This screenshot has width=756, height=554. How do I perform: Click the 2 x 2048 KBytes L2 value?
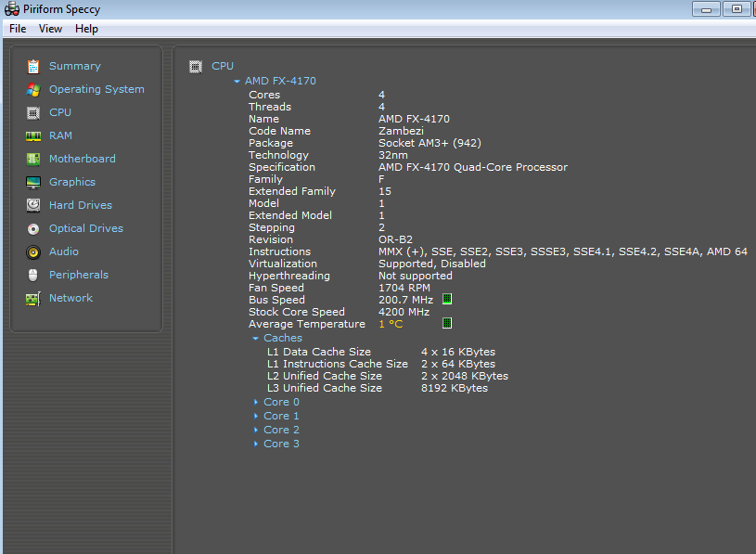pyautogui.click(x=465, y=376)
